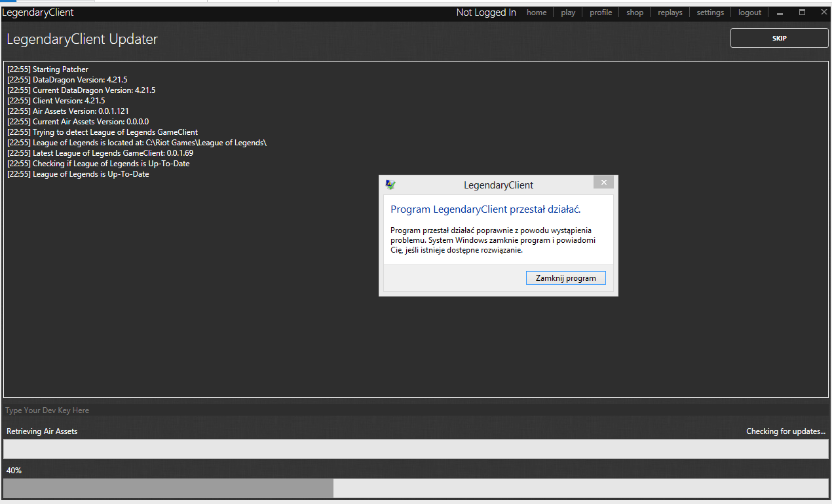Image resolution: width=832 pixels, height=504 pixels.
Task: Select log line Latest GameClient: 0.0.1.69
Action: (x=100, y=153)
